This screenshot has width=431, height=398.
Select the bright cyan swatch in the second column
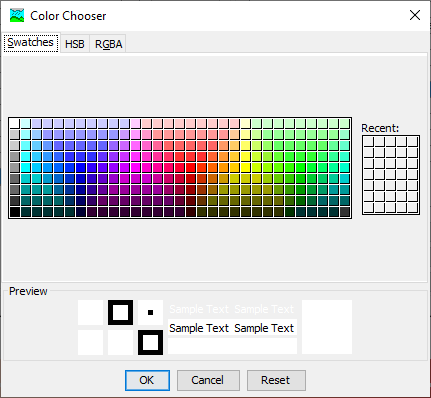tap(25, 168)
